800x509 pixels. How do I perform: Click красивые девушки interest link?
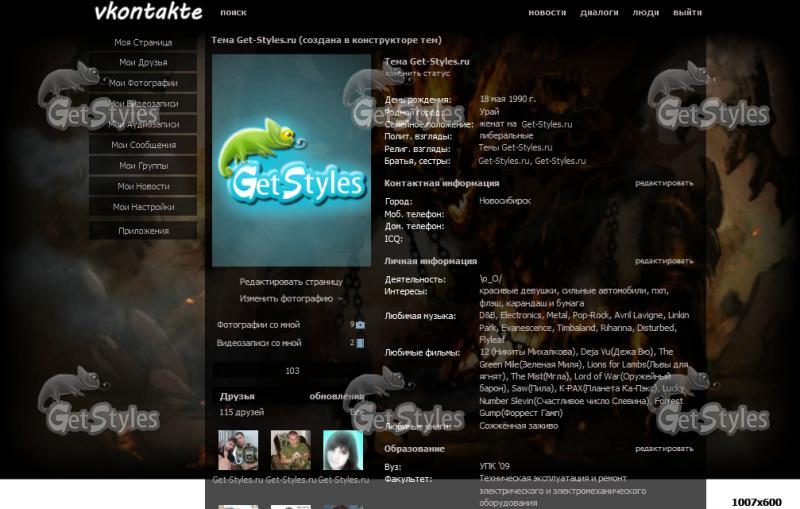(x=518, y=291)
